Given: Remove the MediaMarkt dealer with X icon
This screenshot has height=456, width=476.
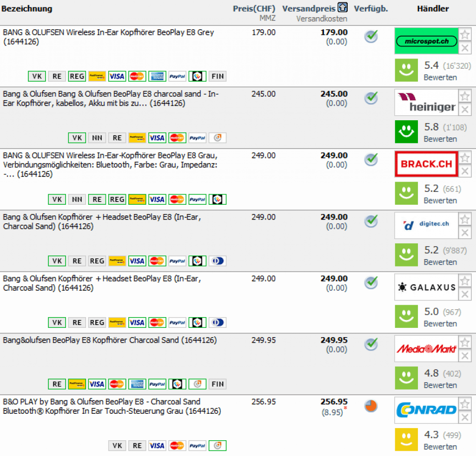Looking at the screenshot, I should (465, 356).
